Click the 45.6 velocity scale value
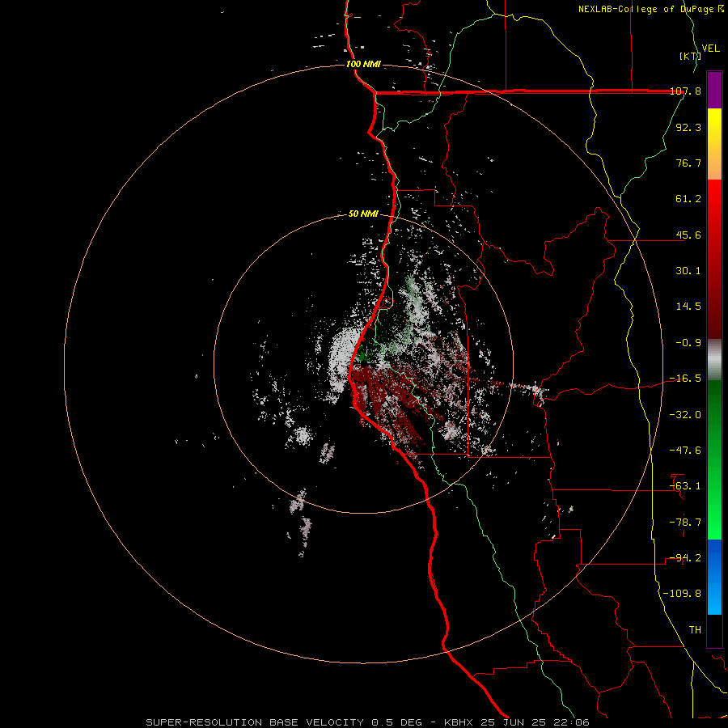 click(x=688, y=235)
